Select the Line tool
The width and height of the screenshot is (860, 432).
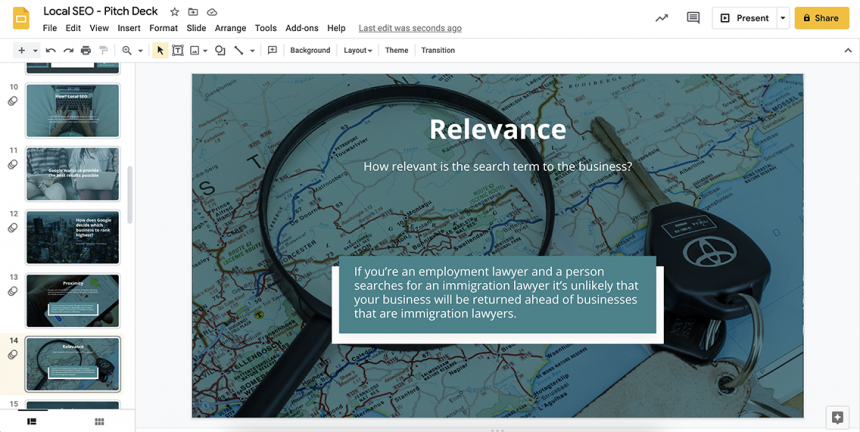(239, 50)
